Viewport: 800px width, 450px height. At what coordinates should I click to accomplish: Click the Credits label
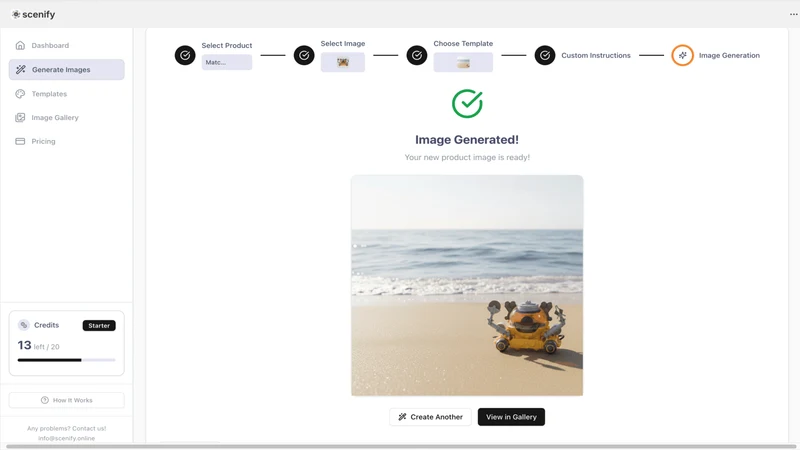(x=46, y=325)
